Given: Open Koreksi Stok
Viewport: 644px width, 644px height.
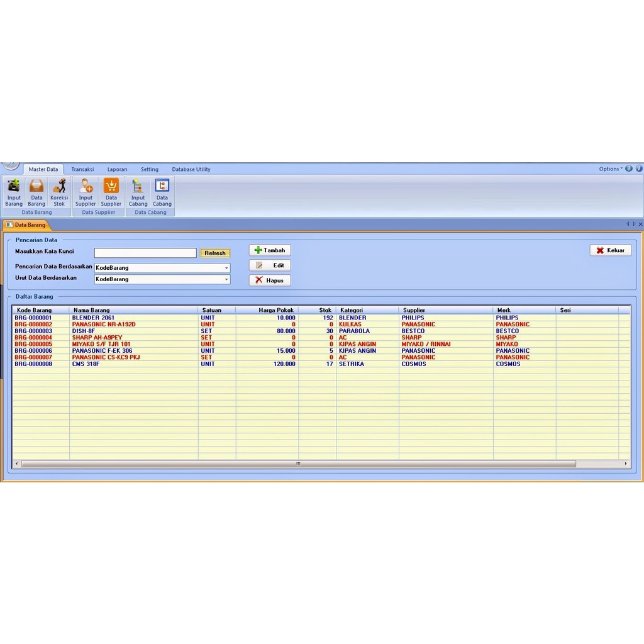Looking at the screenshot, I should point(58,191).
